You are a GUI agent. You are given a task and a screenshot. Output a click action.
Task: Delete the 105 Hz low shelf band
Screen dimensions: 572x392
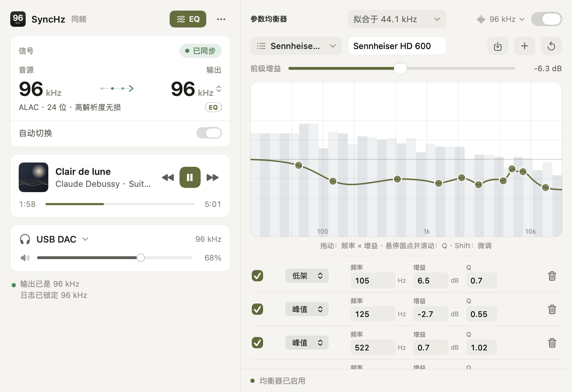coord(552,276)
